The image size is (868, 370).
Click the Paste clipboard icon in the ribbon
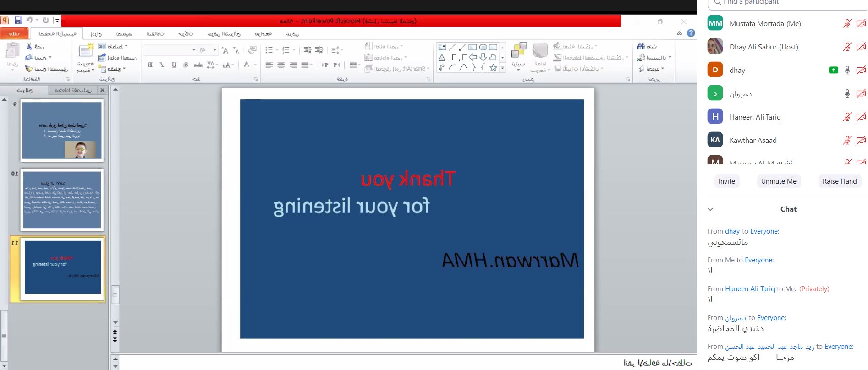pos(12,51)
